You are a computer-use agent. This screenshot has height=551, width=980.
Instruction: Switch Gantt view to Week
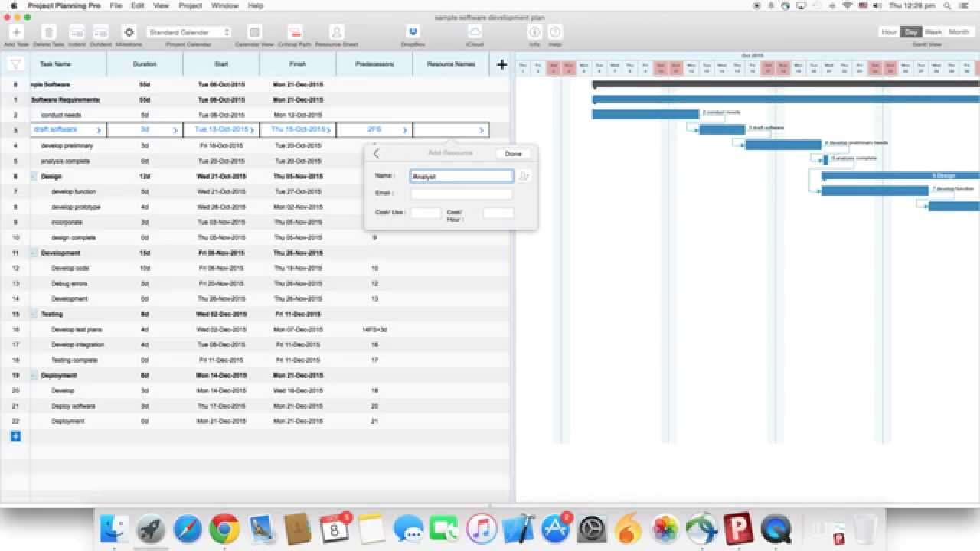pos(933,32)
